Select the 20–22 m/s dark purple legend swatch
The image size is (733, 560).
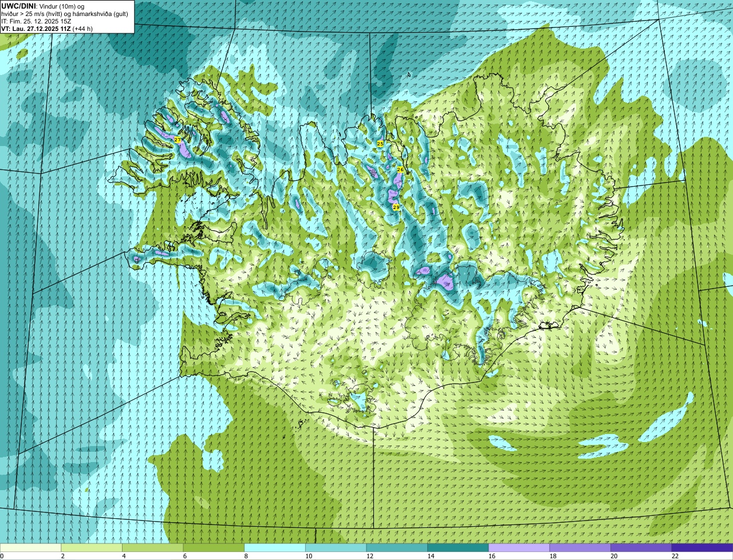point(641,547)
